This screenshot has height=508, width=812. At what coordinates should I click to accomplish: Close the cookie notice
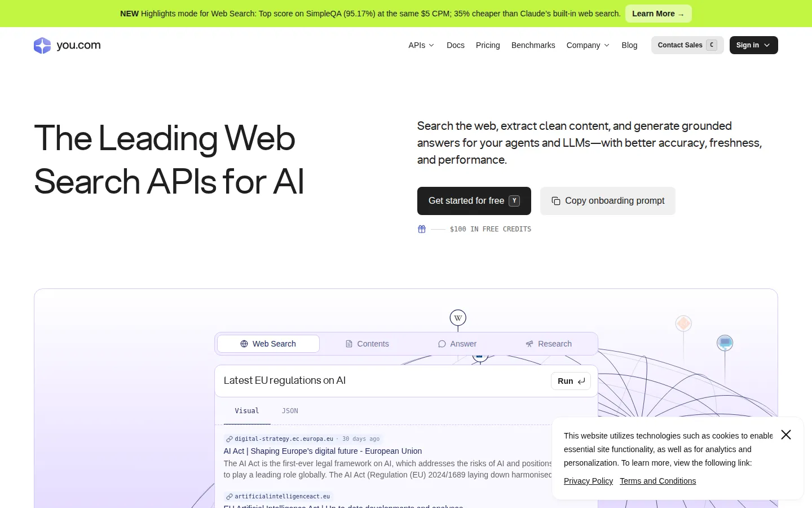(x=786, y=435)
